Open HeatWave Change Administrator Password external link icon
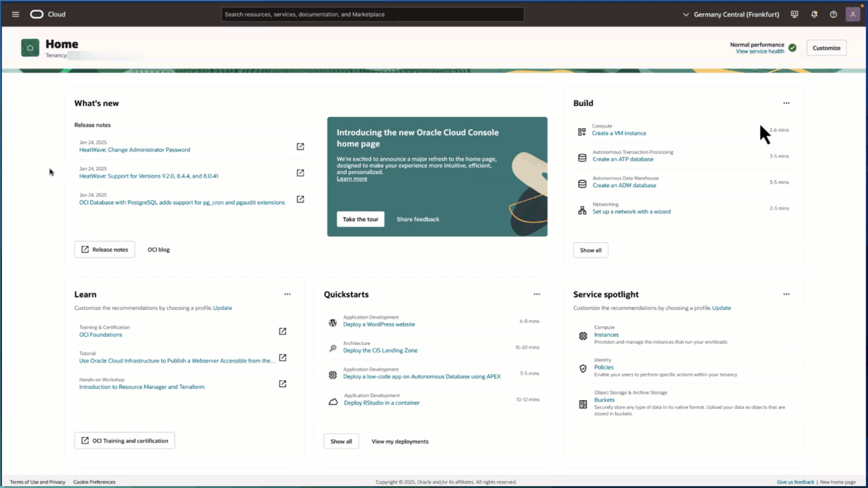 click(300, 146)
